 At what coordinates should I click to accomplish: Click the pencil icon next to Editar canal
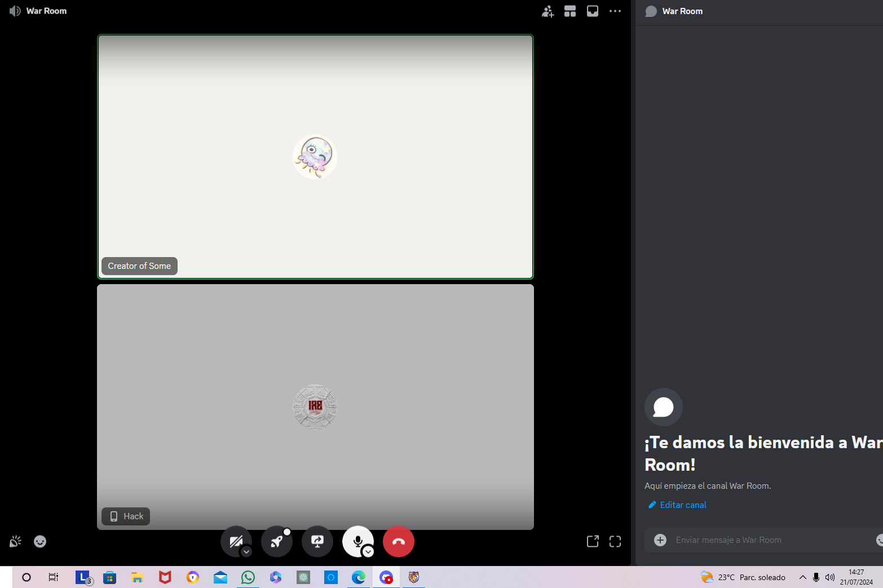pyautogui.click(x=652, y=505)
